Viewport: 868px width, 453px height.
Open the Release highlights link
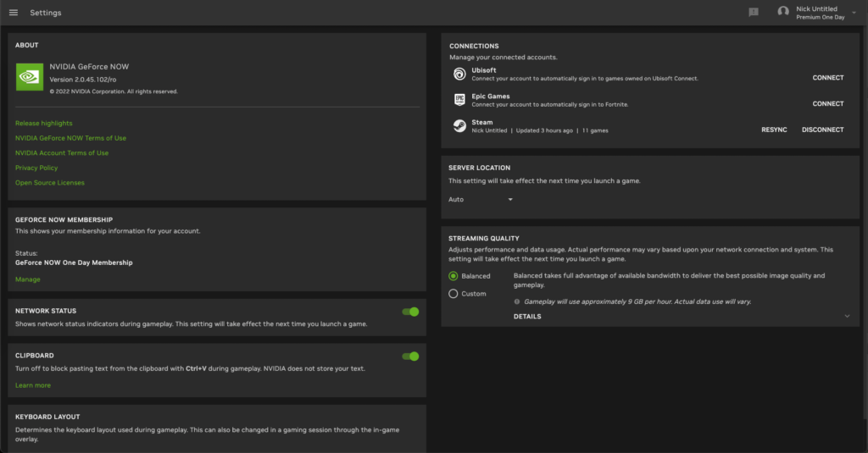(44, 124)
